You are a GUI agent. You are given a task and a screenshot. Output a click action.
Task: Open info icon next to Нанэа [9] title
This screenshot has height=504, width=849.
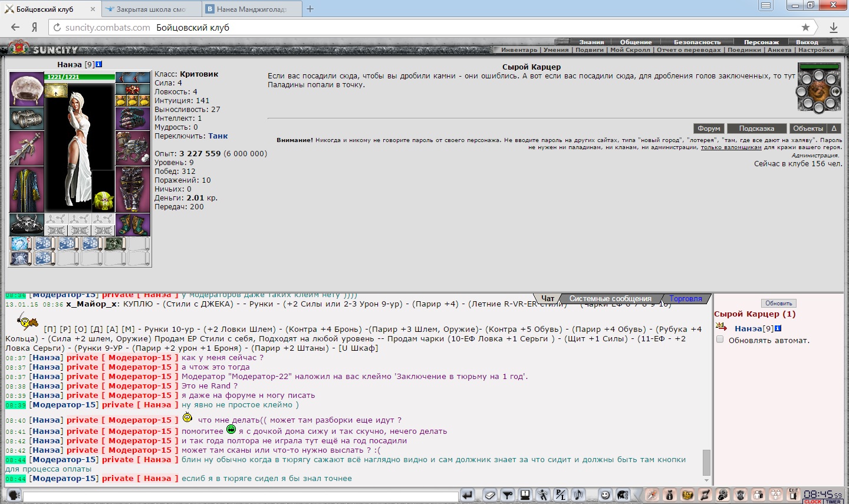(x=99, y=64)
